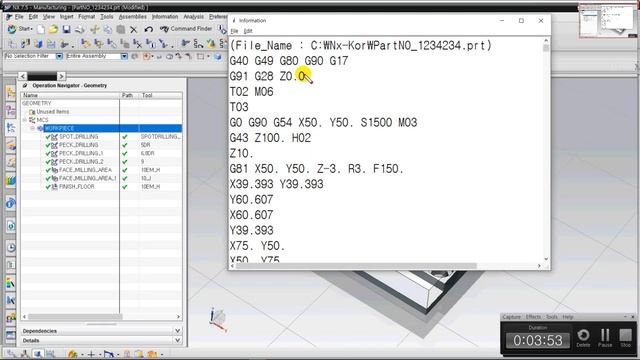
Task: Click the New file icon in the toolbar
Action: 41,29
